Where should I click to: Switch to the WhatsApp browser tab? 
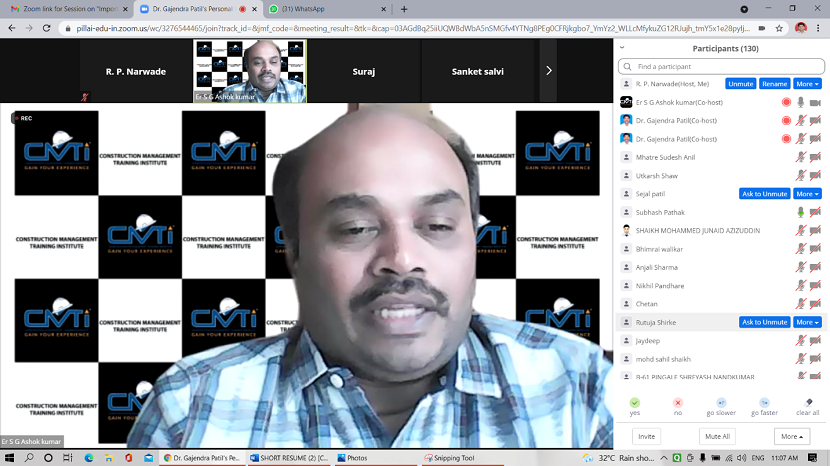[x=327, y=9]
